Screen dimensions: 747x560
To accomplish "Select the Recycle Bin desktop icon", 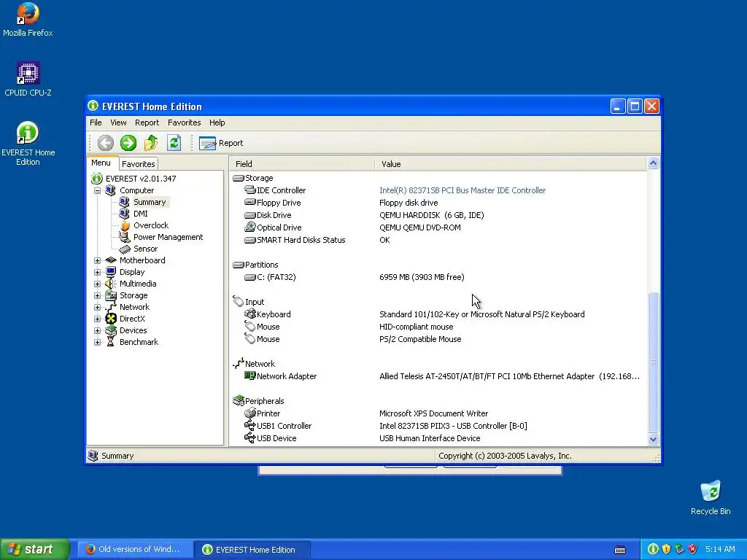I will pos(711,498).
